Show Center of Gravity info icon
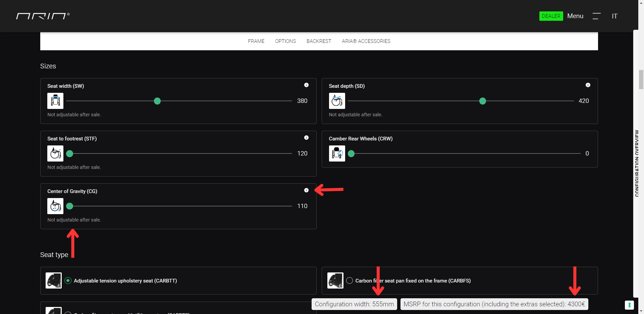This screenshot has height=314, width=644. coord(306,190)
